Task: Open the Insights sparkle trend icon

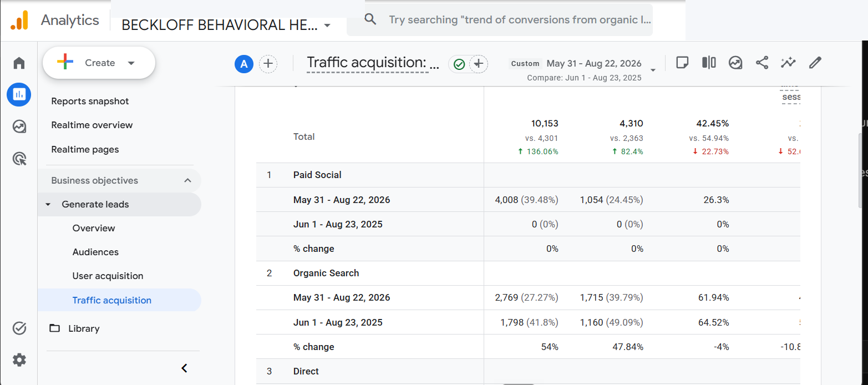Action: (x=788, y=63)
